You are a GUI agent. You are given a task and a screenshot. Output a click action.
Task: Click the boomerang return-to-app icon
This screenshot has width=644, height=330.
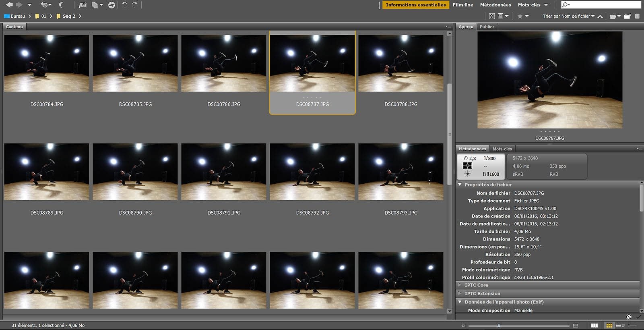pyautogui.click(x=61, y=5)
